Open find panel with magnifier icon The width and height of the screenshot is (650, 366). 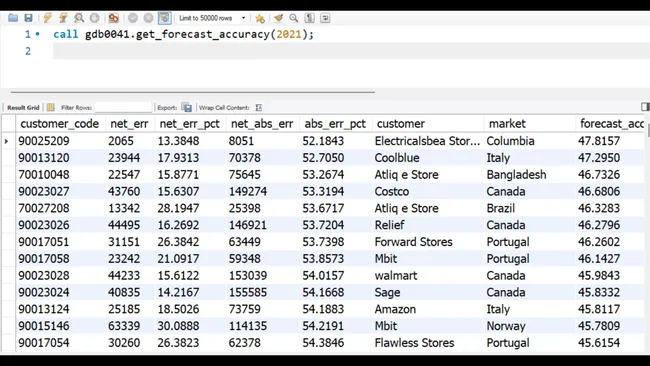click(x=293, y=18)
